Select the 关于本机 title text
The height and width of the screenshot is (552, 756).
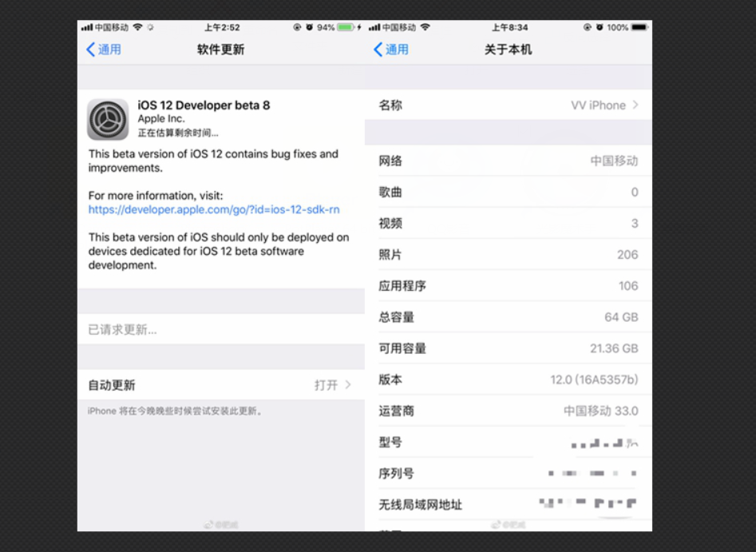pos(509,50)
